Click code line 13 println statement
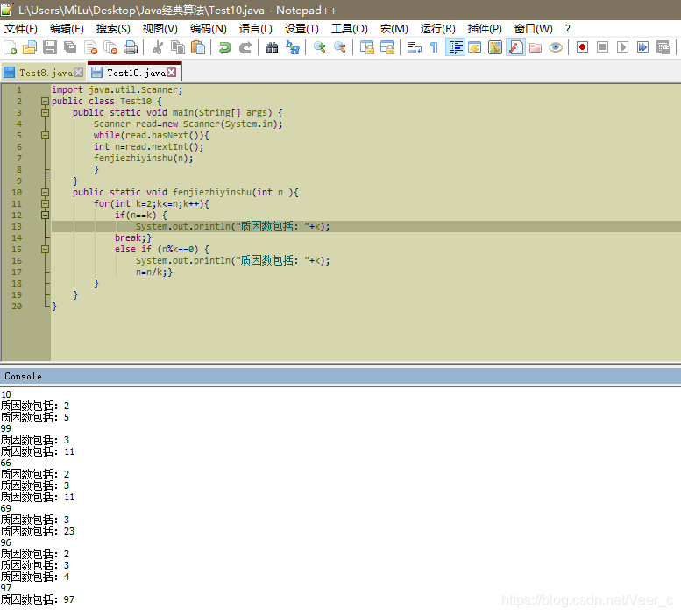Image resolution: width=681 pixels, height=616 pixels. tap(233, 227)
